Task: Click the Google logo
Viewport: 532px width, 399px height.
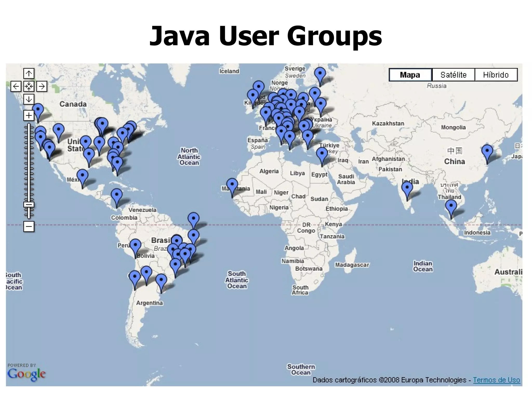Action: 26,374
